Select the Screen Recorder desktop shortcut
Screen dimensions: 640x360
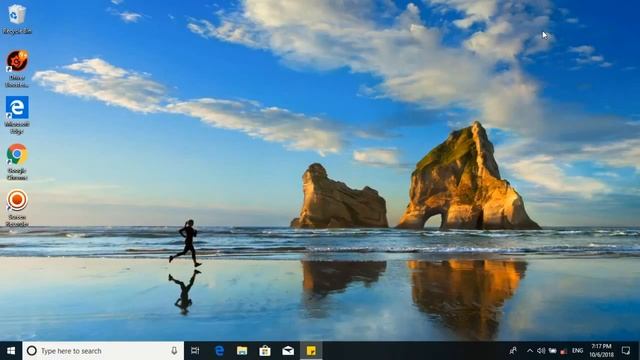17,208
